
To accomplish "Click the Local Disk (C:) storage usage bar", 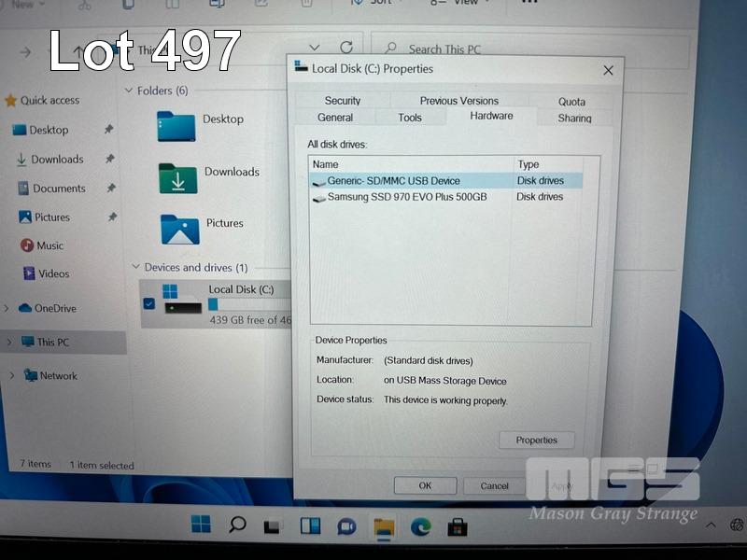I will point(248,304).
